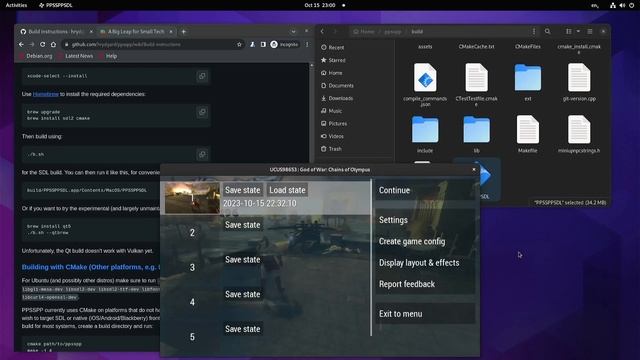
Task: Click the power icon in top bar
Action: (631, 5)
